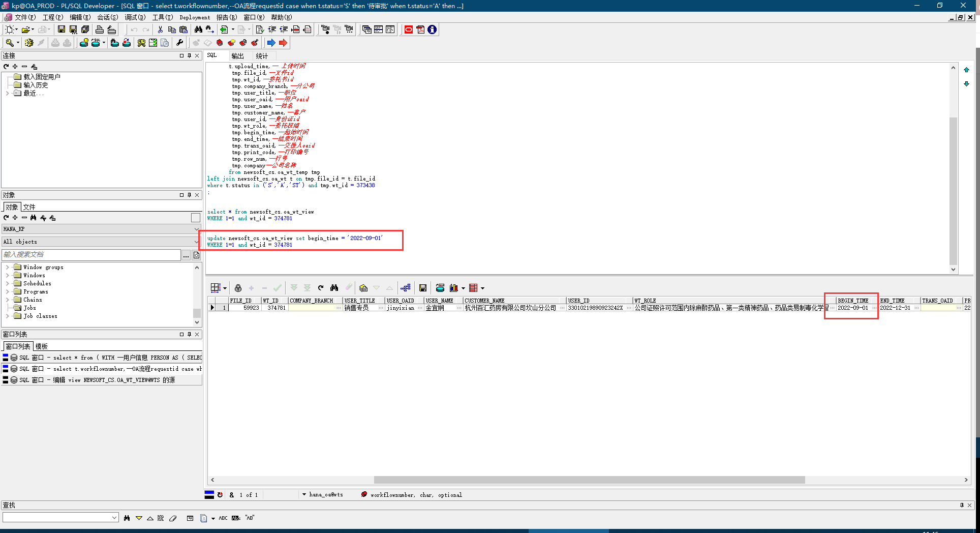
Task: Switch to the 输出 tab
Action: coord(237,56)
